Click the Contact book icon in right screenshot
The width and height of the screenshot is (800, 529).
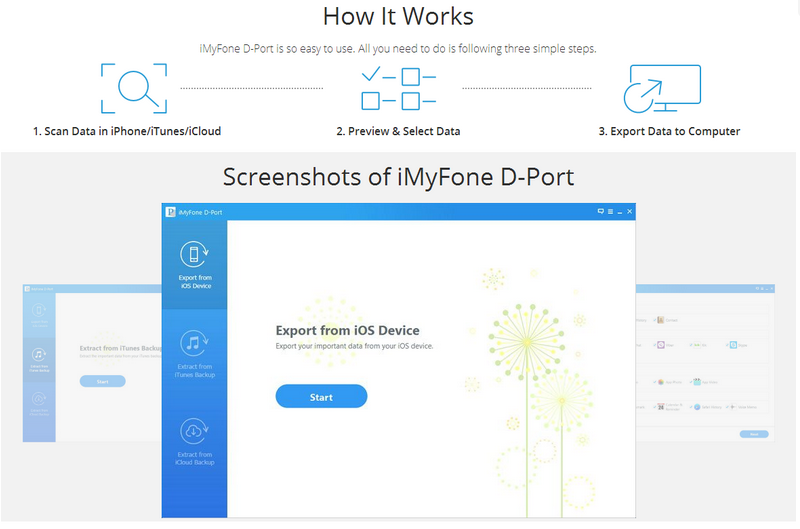click(x=661, y=320)
